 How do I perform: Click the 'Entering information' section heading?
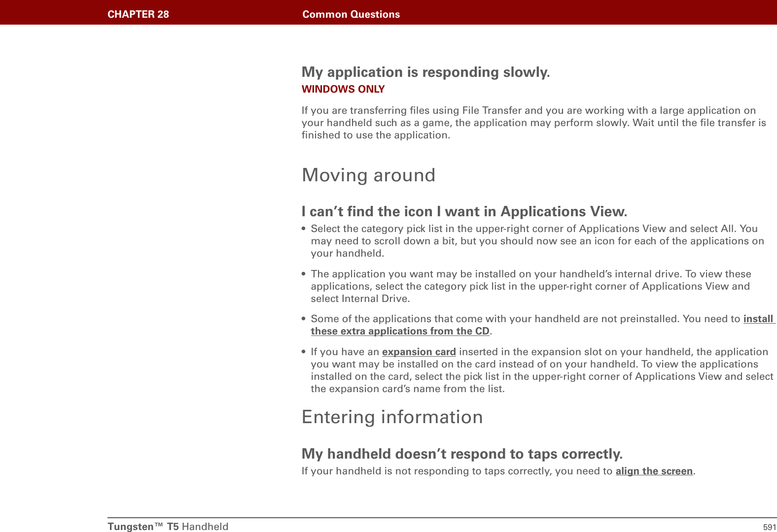392,417
